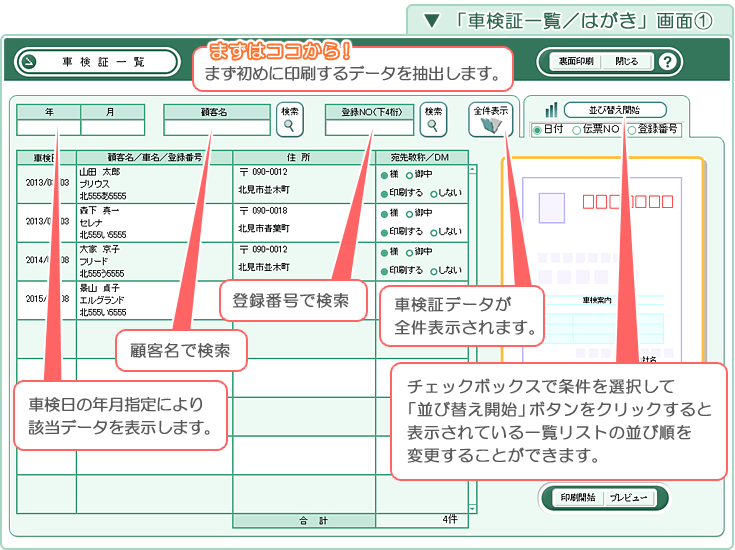Viewport: 735px width, 550px height.
Task: Select しない for 山田 太郎 row
Action: [434, 194]
